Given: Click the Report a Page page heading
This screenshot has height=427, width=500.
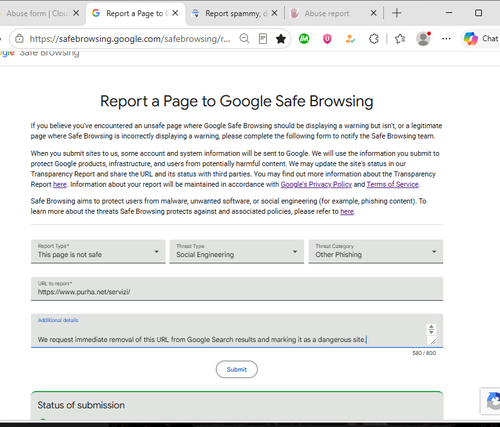Looking at the screenshot, I should pos(237,101).
